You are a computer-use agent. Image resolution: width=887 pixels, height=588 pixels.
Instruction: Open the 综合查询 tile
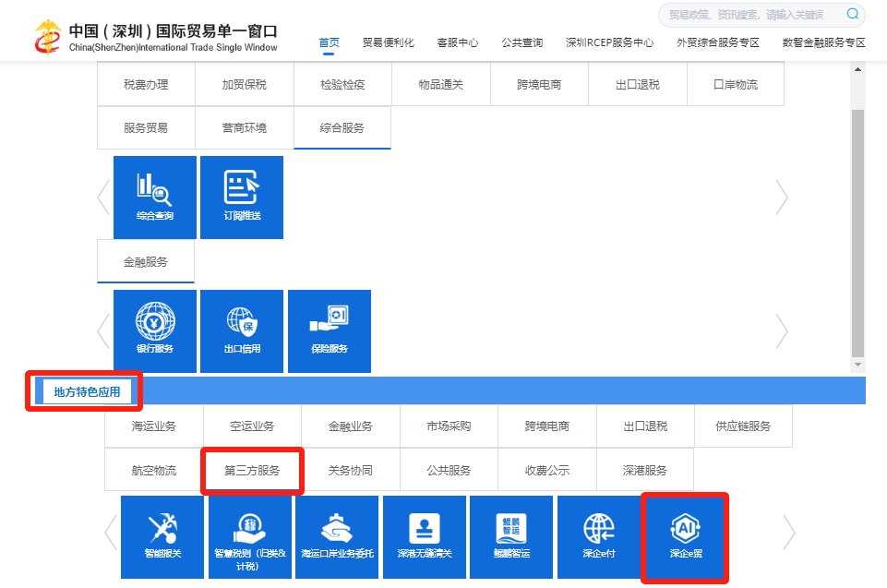[154, 198]
